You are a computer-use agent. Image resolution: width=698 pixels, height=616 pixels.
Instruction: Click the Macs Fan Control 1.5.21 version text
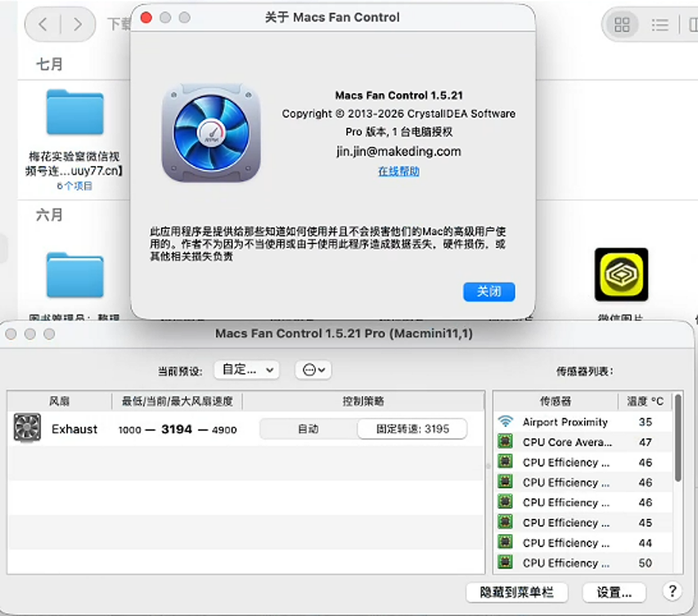[x=399, y=95]
